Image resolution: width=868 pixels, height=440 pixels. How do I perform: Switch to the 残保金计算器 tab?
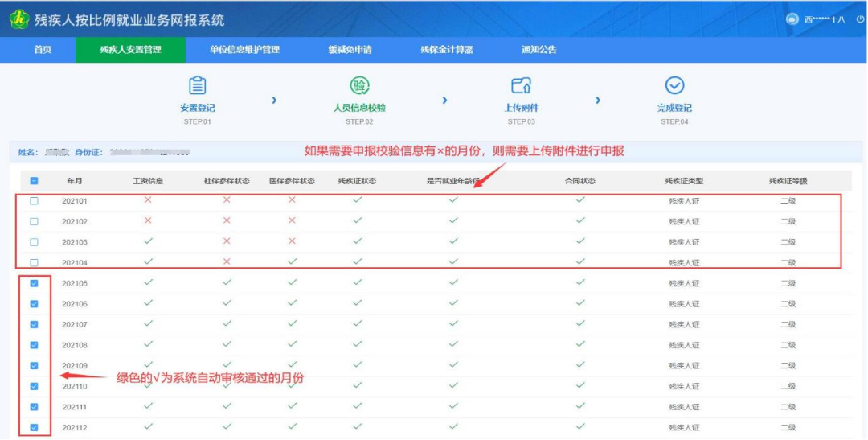pos(446,50)
